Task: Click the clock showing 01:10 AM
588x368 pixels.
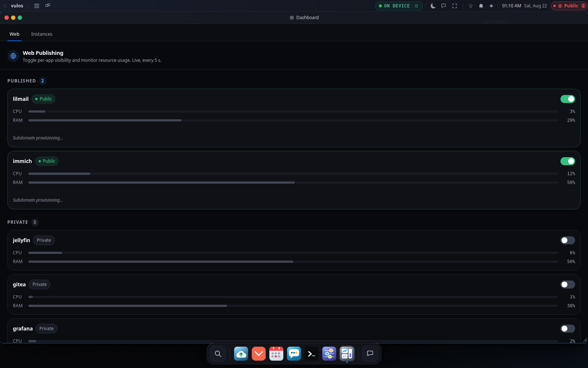Action: (512, 6)
